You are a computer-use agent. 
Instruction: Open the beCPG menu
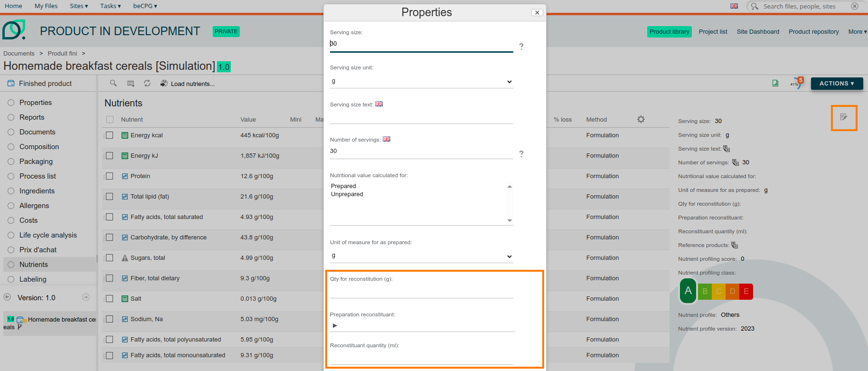[145, 6]
